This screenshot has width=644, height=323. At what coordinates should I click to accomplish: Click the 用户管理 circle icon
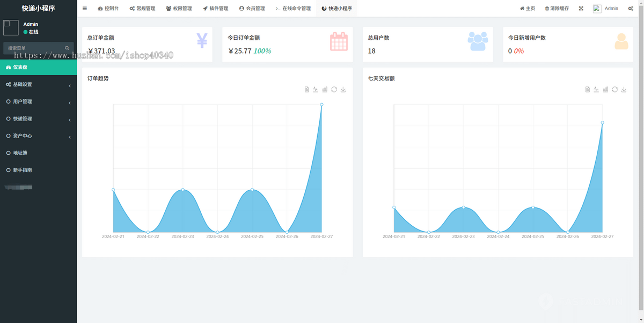(8, 102)
